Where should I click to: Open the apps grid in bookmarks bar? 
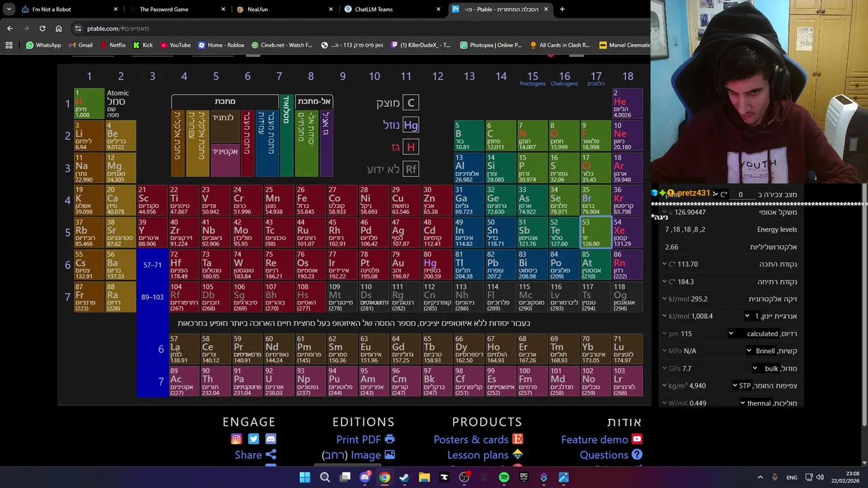9,45
